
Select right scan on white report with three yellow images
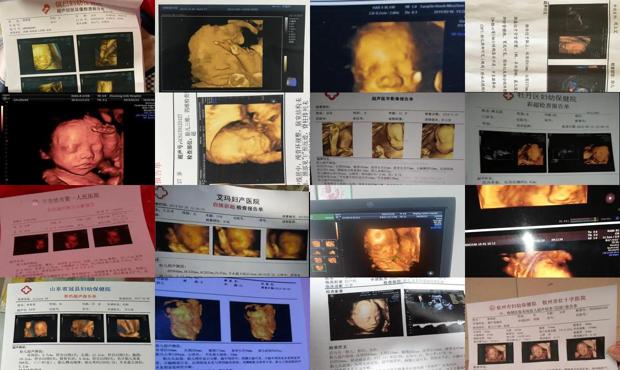438,141
